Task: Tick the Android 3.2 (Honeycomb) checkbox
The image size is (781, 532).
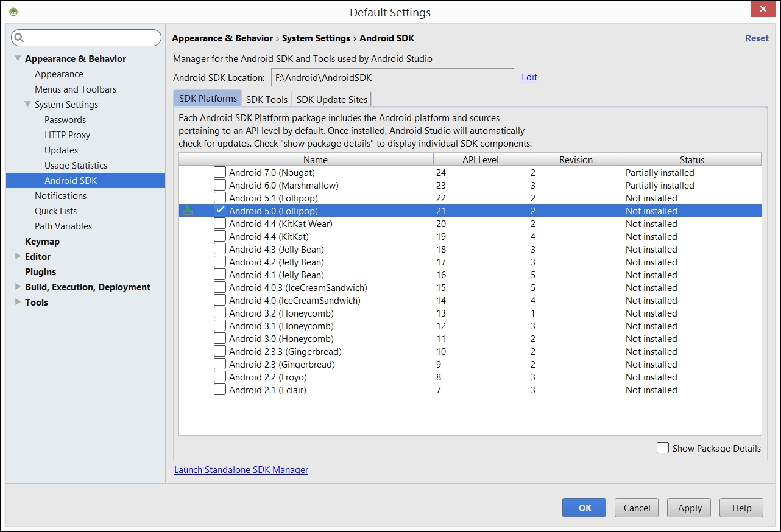Action: (x=220, y=313)
